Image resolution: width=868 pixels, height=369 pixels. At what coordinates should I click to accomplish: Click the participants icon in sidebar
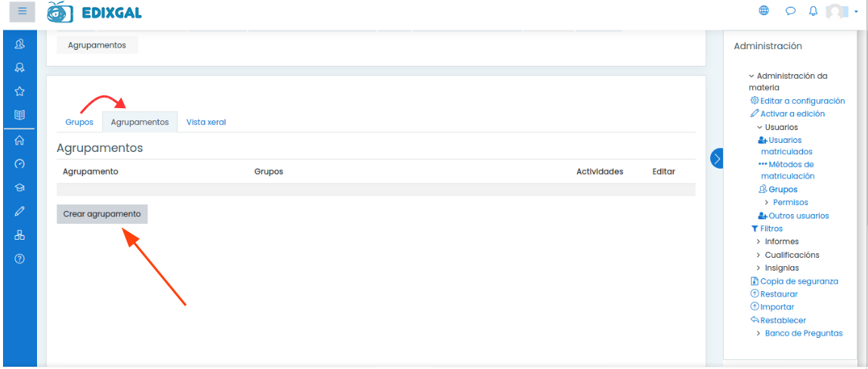(20, 44)
